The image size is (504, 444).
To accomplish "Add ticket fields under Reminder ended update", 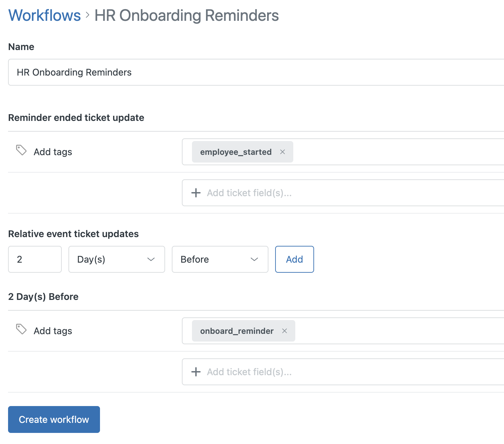I will (x=343, y=193).
